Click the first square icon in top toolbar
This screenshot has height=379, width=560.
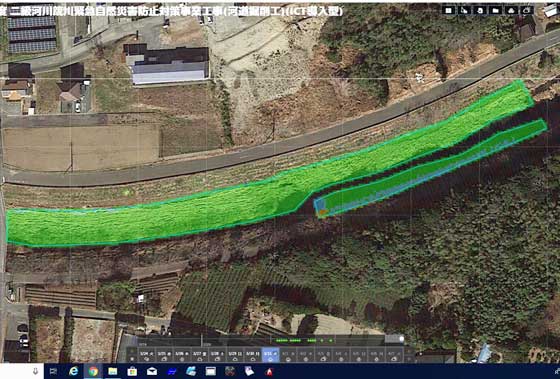(x=449, y=10)
